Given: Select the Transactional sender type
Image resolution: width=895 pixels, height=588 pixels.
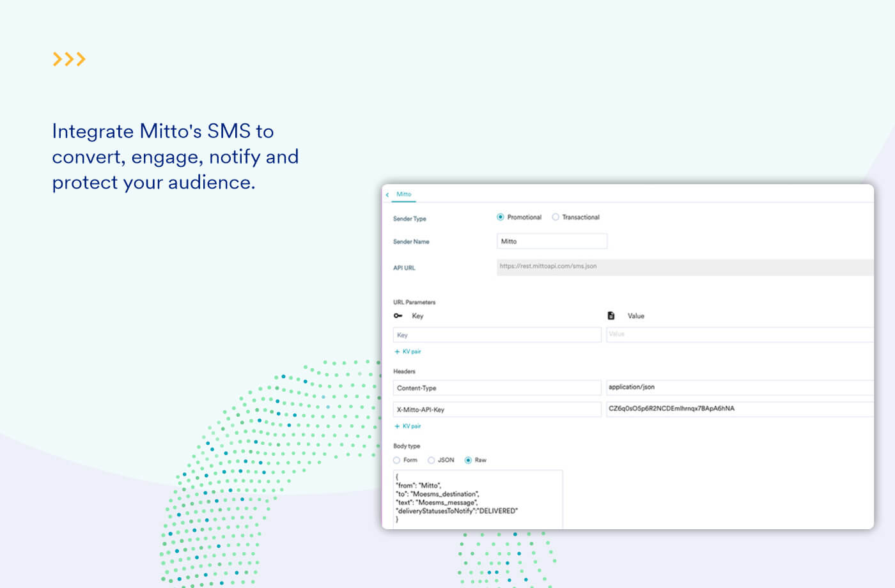Looking at the screenshot, I should pyautogui.click(x=556, y=217).
